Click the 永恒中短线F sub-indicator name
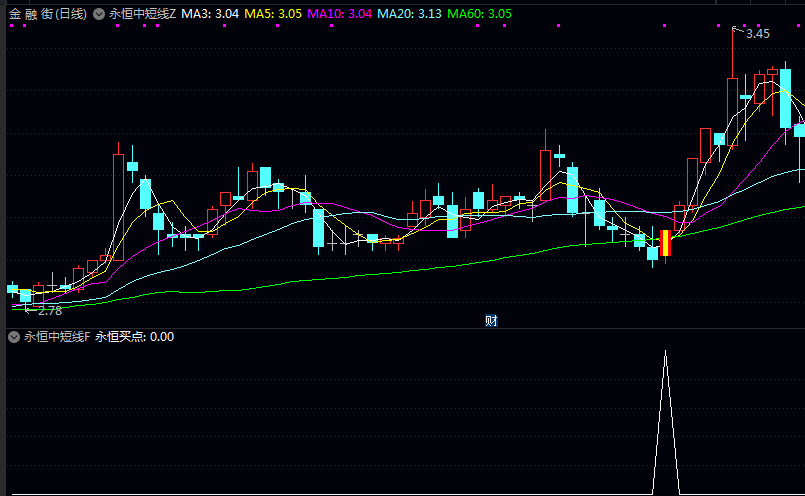Image resolution: width=805 pixels, height=496 pixels. click(57, 337)
